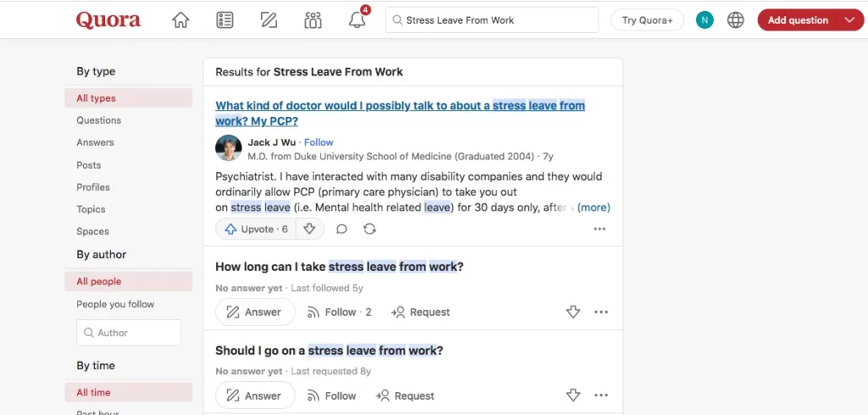This screenshot has height=415, width=868.
Task: Open more options for Jack J Wu's answer
Action: (x=599, y=229)
